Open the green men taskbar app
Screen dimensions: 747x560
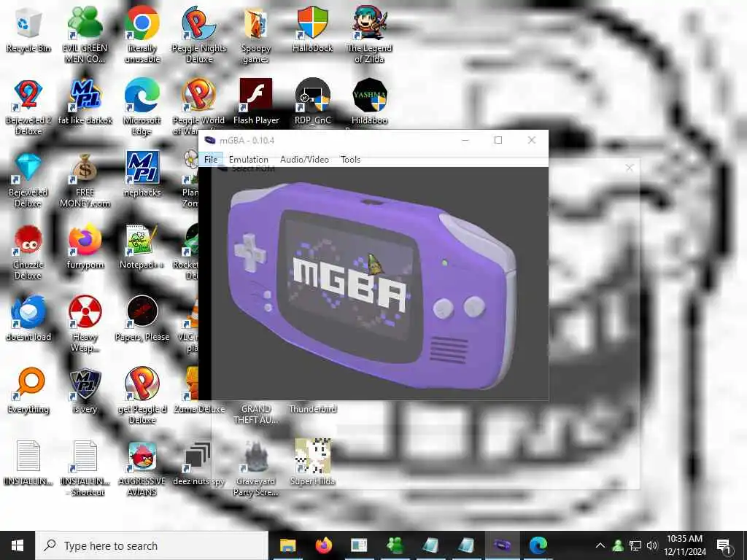click(x=395, y=545)
